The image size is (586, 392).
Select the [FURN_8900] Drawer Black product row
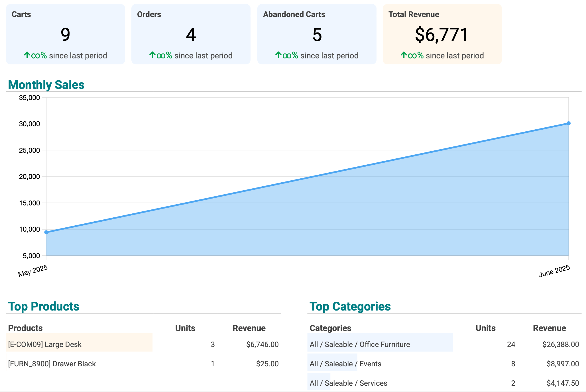52,364
